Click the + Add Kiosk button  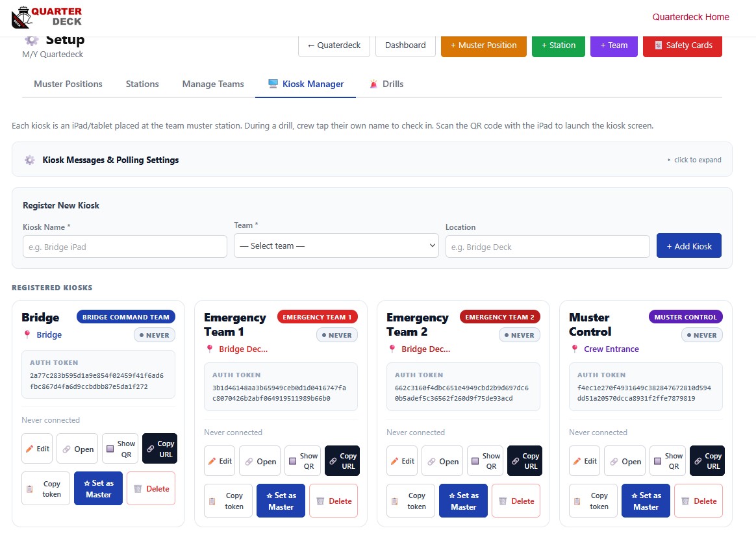[689, 246]
